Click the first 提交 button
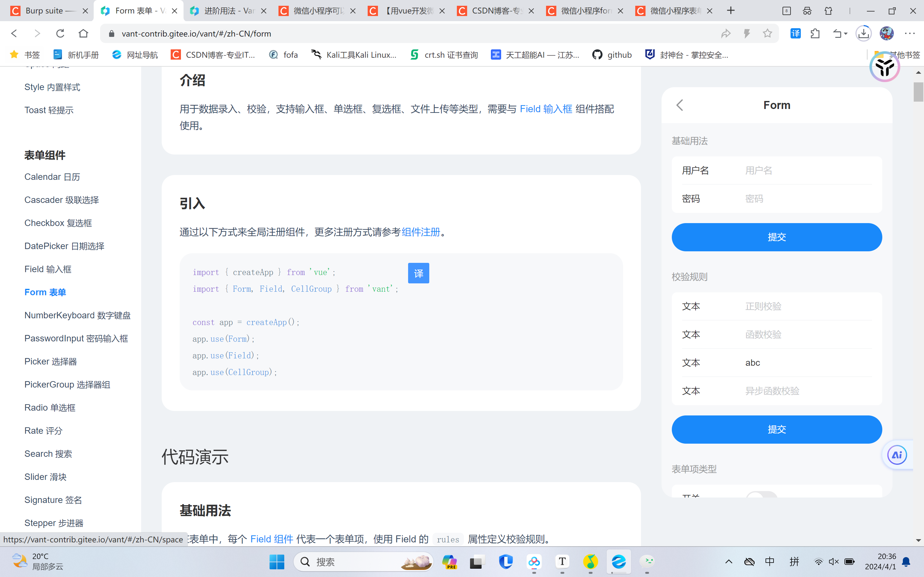 coord(777,237)
